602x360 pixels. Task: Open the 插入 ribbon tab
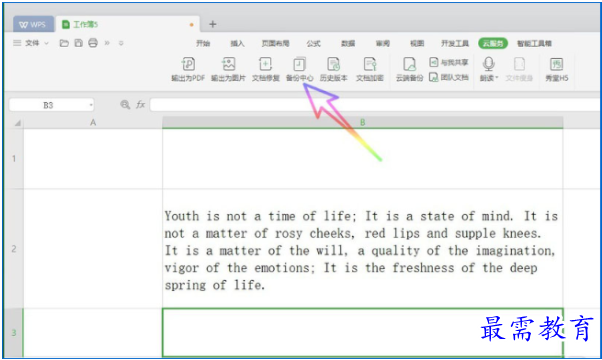point(237,43)
